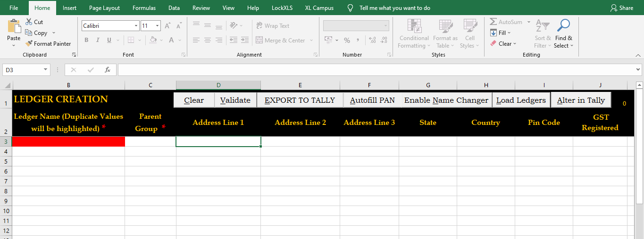Apply Percent Style format
This screenshot has width=644, height=239.
click(x=347, y=40)
